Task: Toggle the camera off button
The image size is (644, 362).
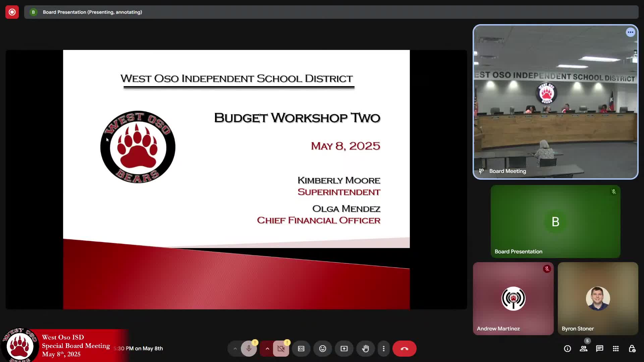Action: click(281, 349)
